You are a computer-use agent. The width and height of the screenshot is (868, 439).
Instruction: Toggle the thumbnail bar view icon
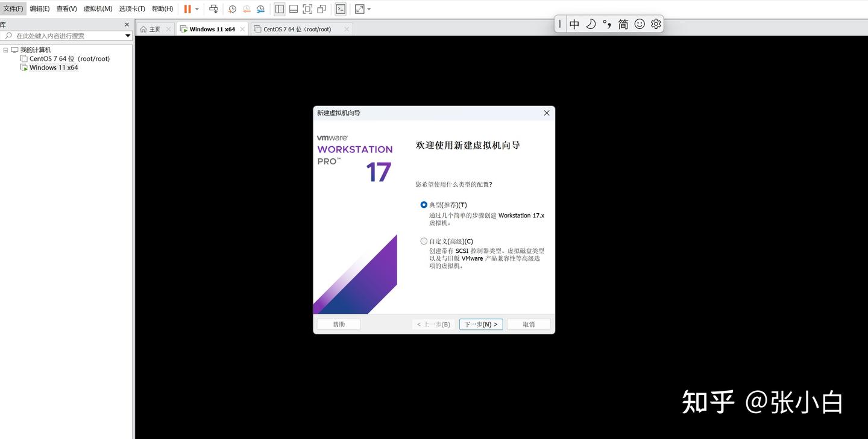(294, 9)
